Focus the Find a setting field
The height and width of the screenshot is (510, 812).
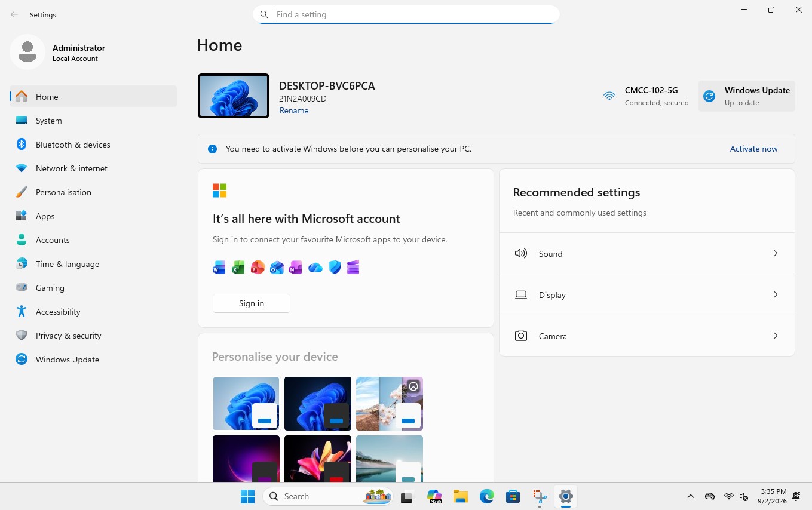406,14
